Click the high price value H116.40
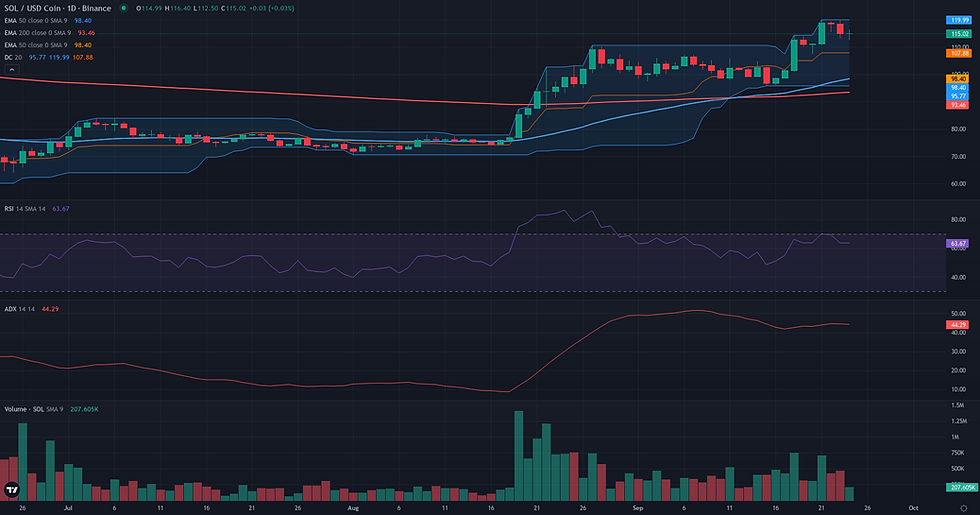980x515 pixels. tap(177, 8)
